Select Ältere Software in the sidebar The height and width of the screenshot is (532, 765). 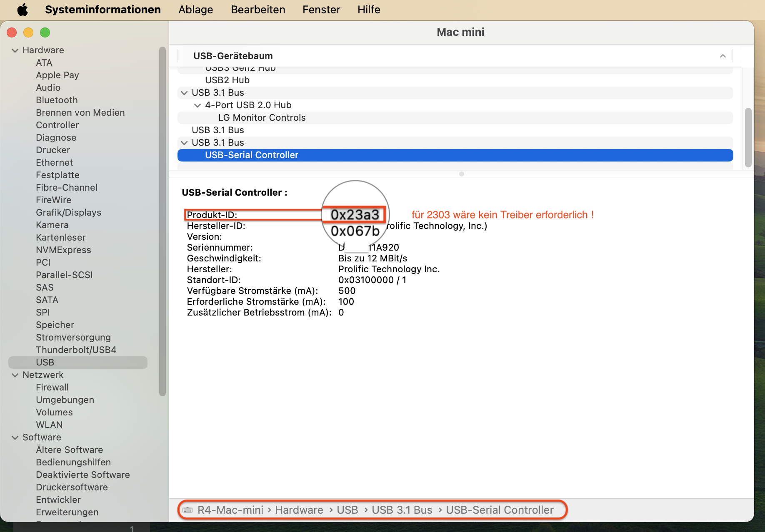(70, 450)
